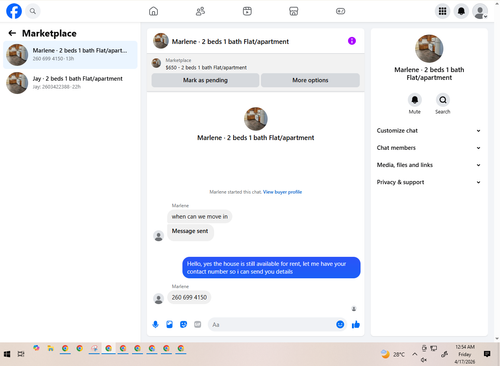Open the account profile avatar menu
The width and height of the screenshot is (500, 366).
[480, 11]
